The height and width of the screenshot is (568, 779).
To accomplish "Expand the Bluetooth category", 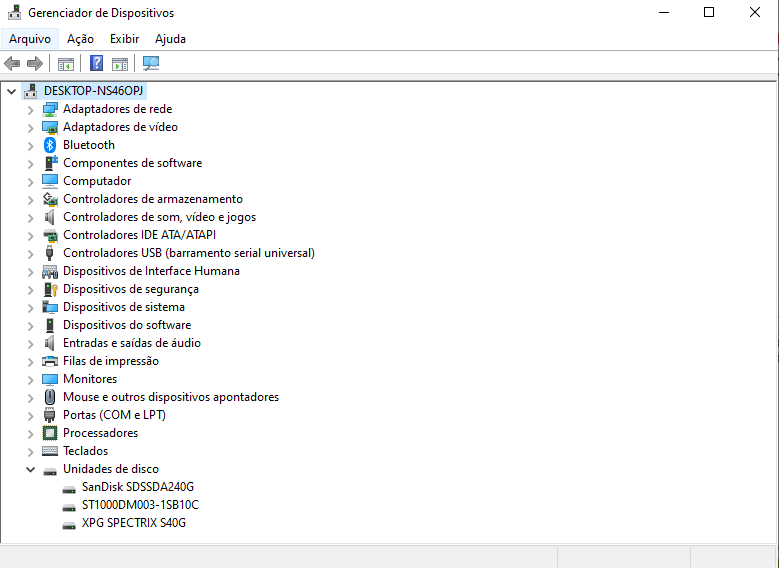I will [x=30, y=145].
